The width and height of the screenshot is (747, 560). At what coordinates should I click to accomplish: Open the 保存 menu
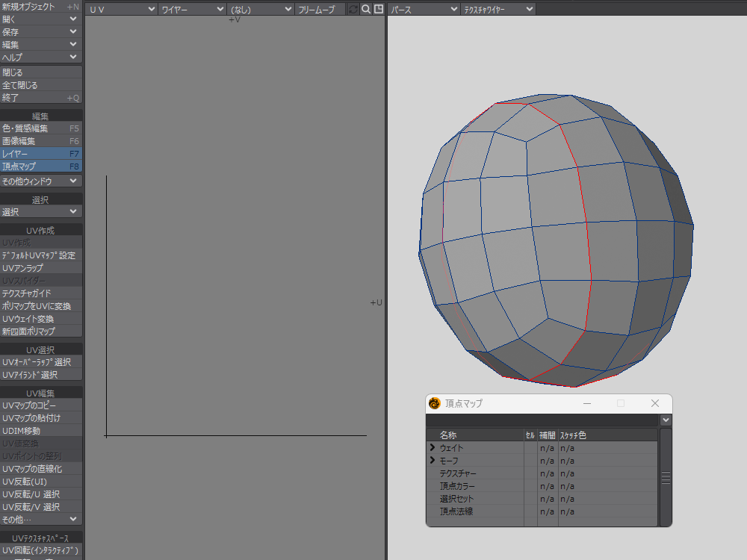click(41, 32)
